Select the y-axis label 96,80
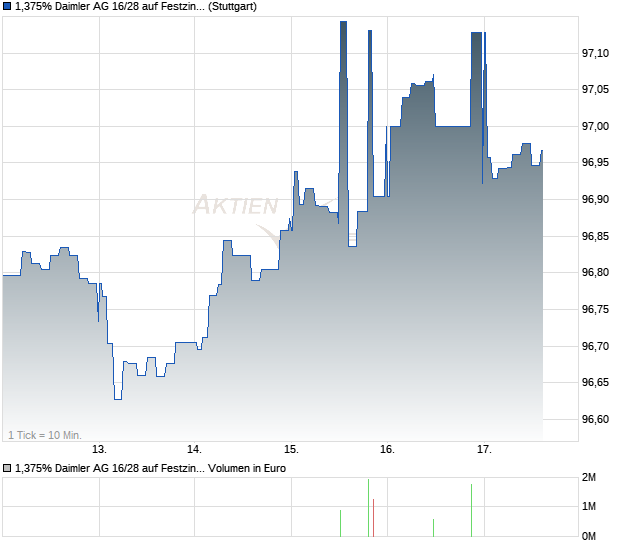This screenshot has height=546, width=620. (595, 272)
